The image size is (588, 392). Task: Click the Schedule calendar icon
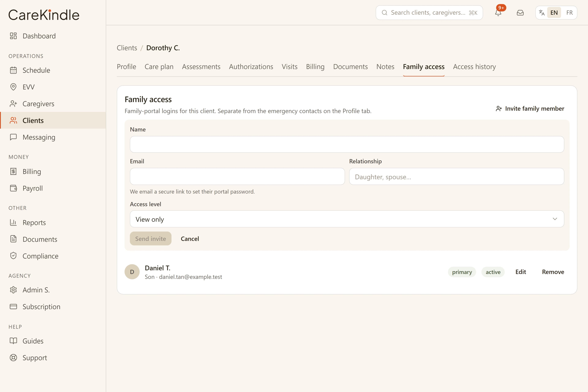13,70
